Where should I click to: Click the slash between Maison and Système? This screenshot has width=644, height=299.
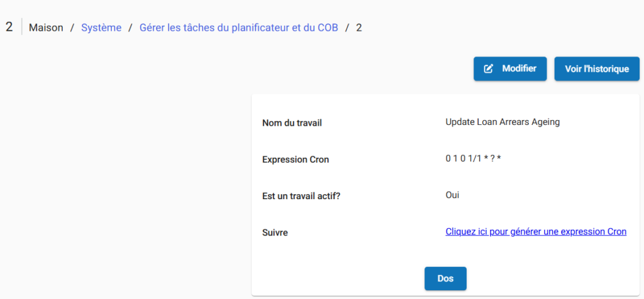[x=72, y=28]
